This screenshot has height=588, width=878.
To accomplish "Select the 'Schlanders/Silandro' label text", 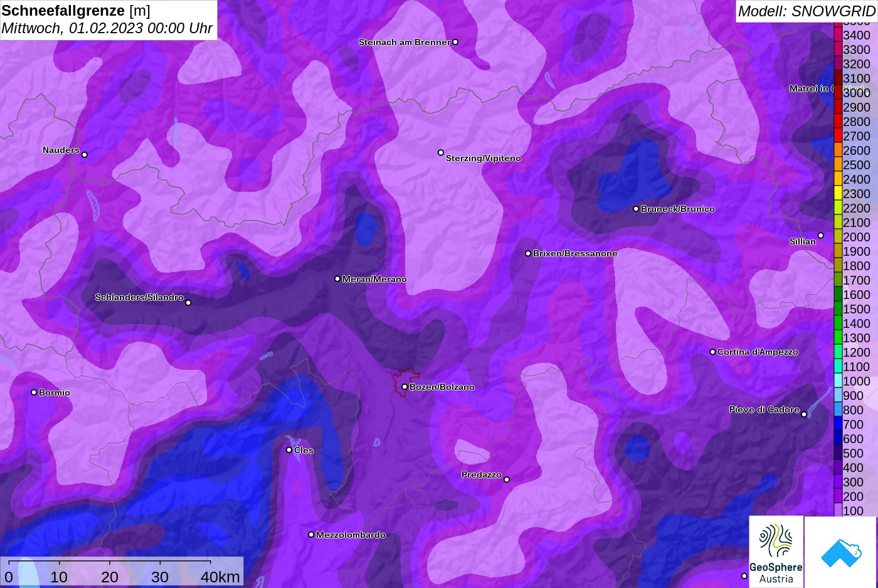I will pyautogui.click(x=139, y=297).
